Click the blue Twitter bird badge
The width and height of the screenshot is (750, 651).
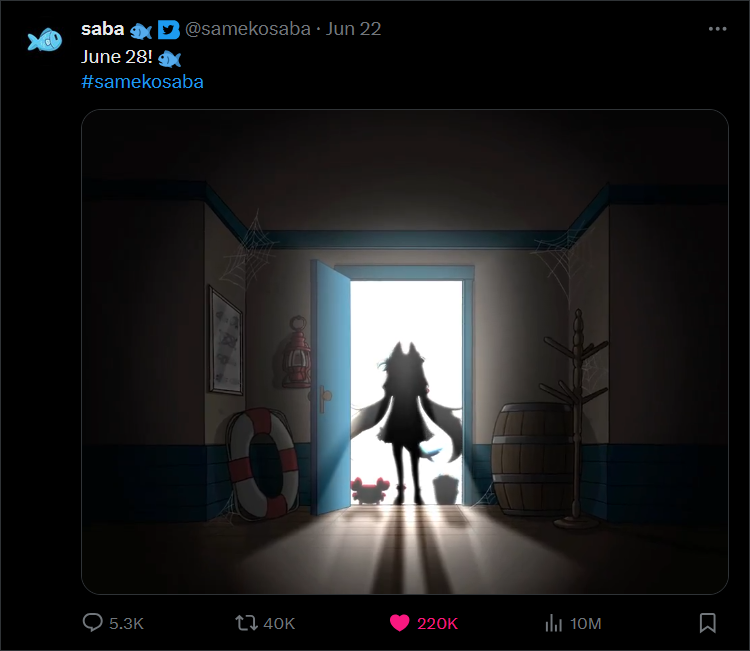point(168,30)
